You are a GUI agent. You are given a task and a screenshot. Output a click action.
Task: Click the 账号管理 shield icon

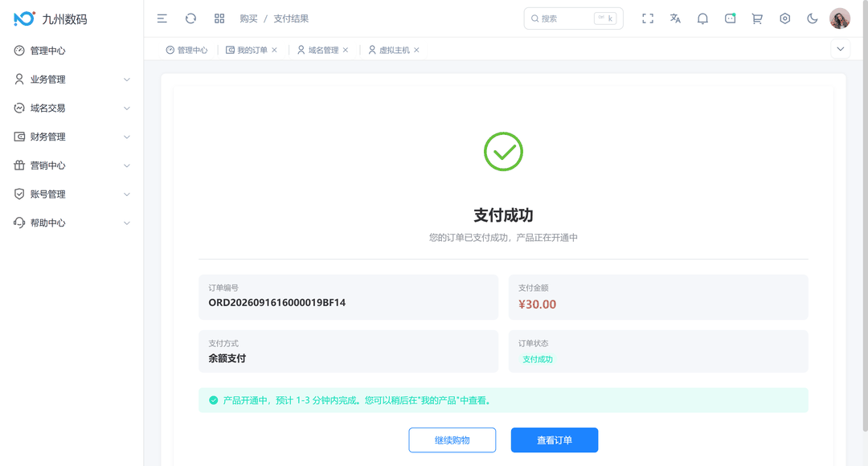19,194
